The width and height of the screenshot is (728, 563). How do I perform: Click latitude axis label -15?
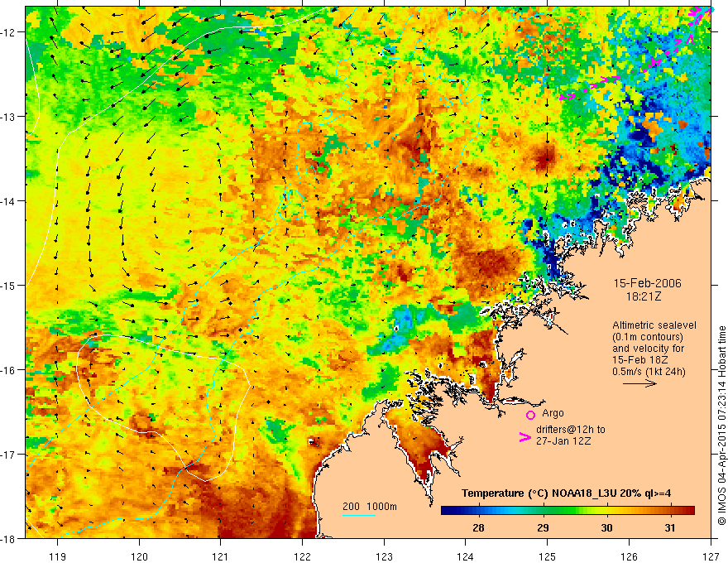[x=9, y=285]
